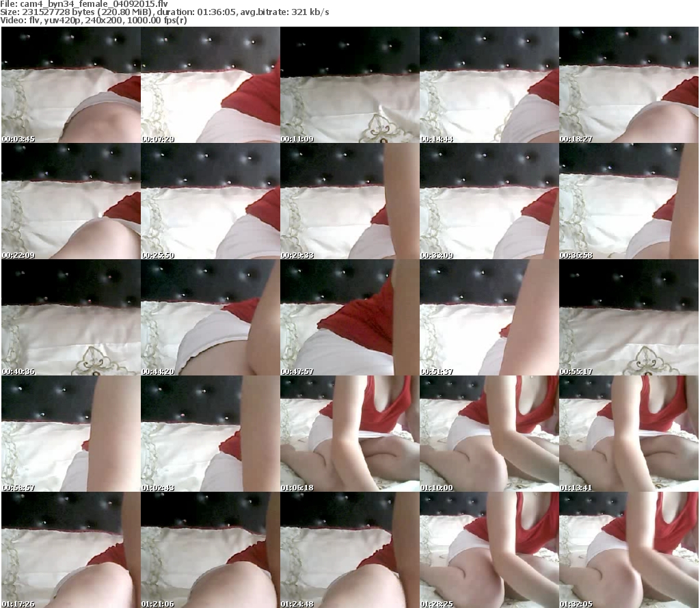Select the last thumbnail at 01:32:05

(x=629, y=549)
